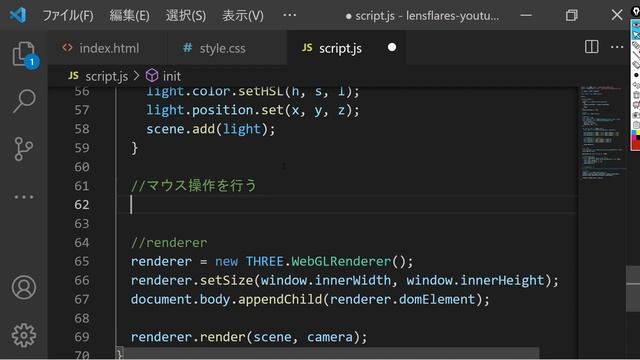Screen dimensions: 640x360
Task: Show additional activity bar views ellipsis
Action: point(24,197)
